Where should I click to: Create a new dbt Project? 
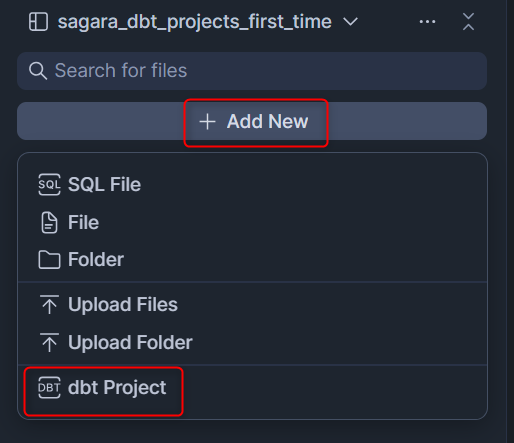[252, 387]
